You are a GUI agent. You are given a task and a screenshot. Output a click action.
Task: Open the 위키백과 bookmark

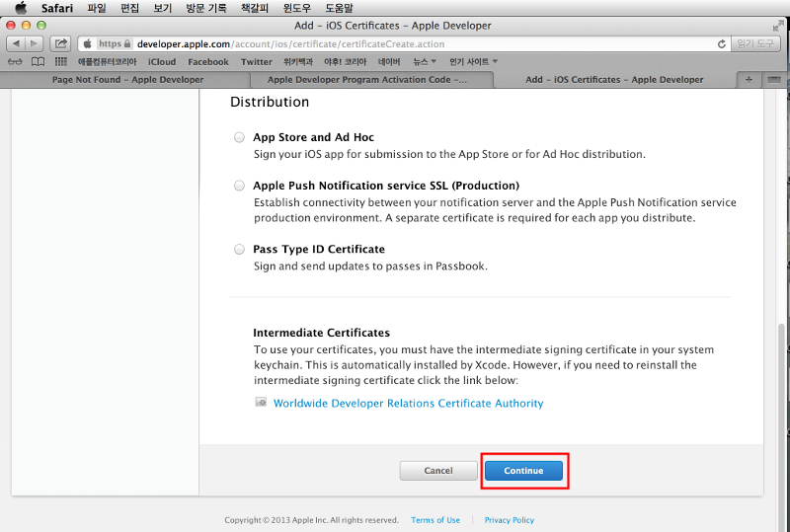coord(298,61)
